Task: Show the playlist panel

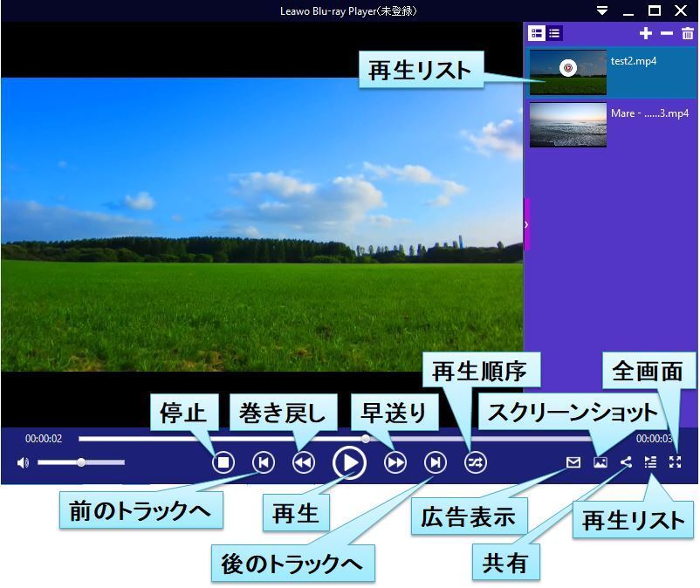Action: pyautogui.click(x=651, y=463)
